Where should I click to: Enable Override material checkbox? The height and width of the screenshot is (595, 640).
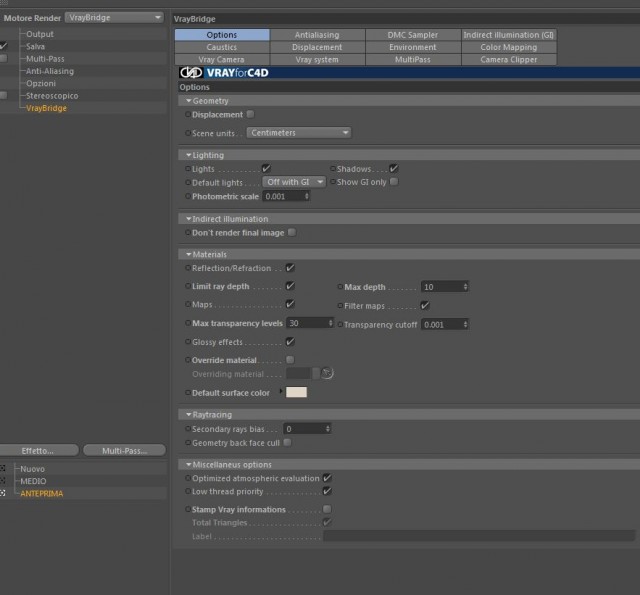(x=290, y=360)
